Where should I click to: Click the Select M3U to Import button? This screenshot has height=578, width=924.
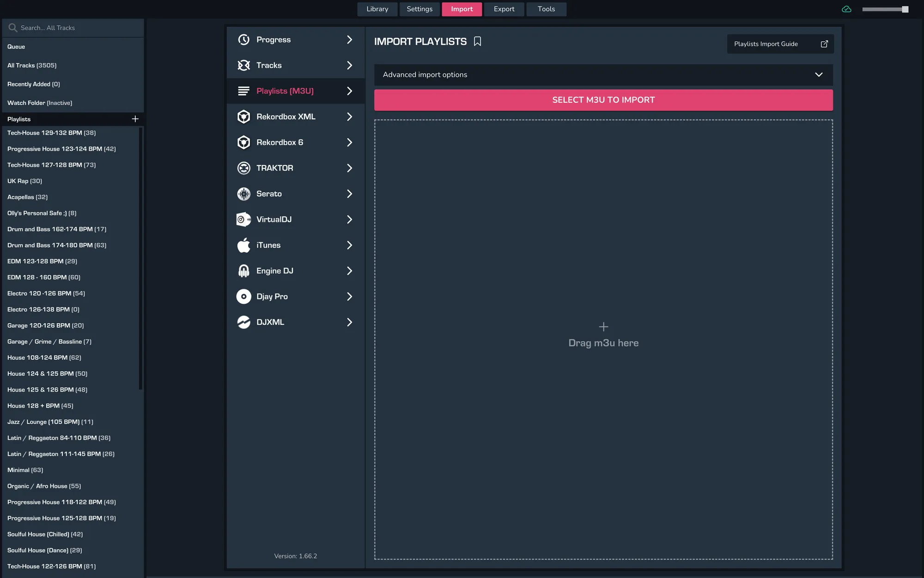[603, 99]
